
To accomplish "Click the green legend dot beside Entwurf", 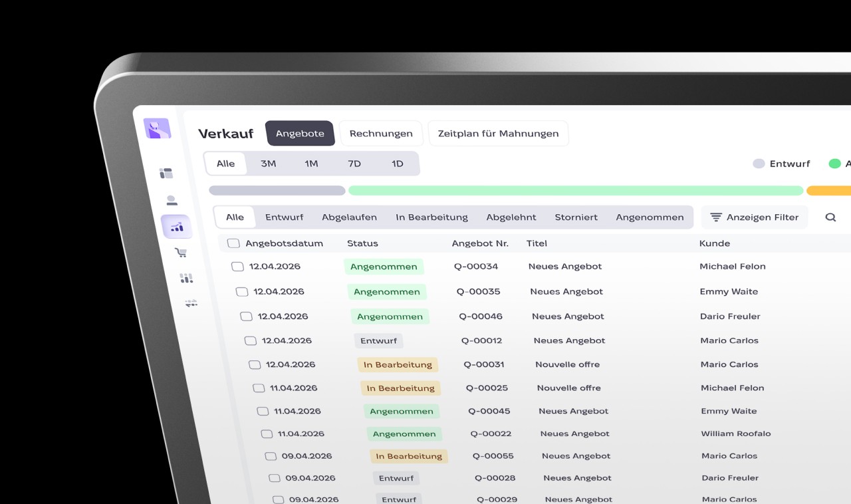I will [834, 164].
